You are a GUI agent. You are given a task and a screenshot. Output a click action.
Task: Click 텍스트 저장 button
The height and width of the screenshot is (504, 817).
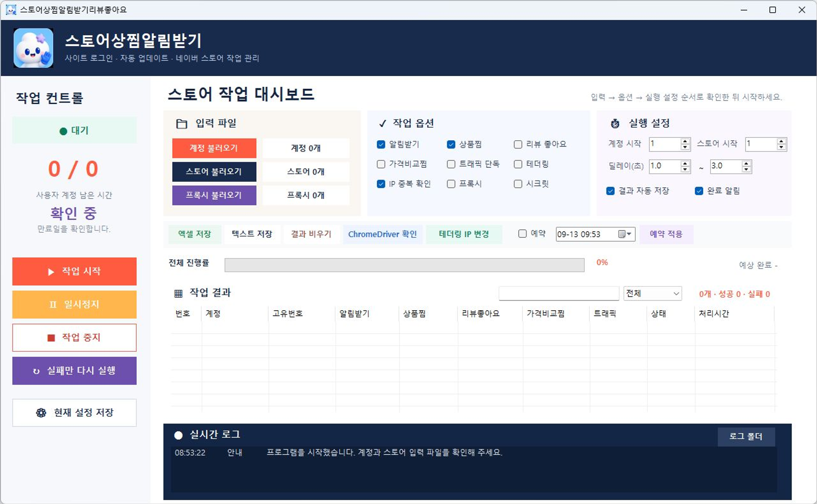tap(252, 234)
